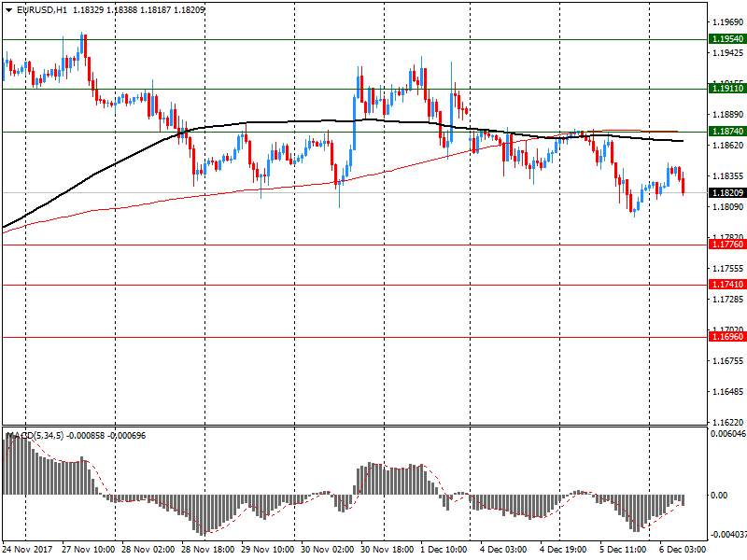
Task: Click the 1.19690 price scale value
Action: (x=728, y=21)
